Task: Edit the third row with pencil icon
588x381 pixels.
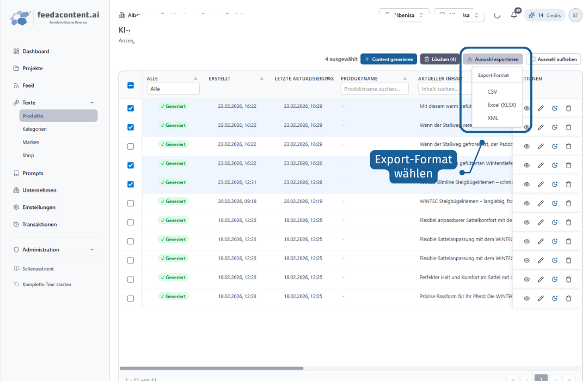Action: pos(541,146)
